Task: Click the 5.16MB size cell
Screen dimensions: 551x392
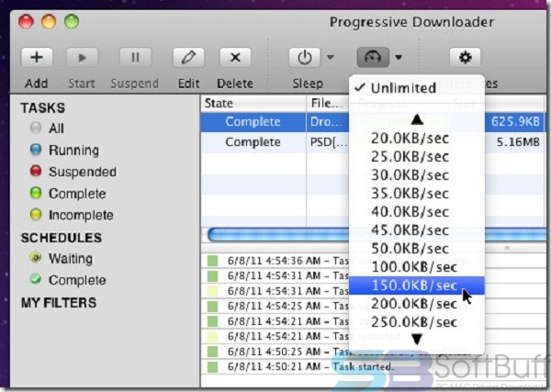Action: click(x=518, y=142)
